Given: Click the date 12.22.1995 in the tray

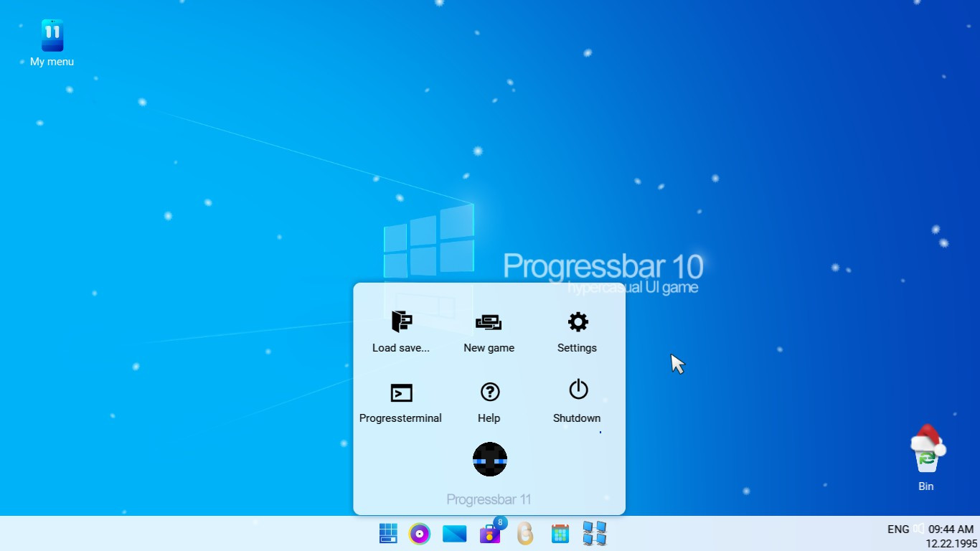Looking at the screenshot, I should point(950,543).
